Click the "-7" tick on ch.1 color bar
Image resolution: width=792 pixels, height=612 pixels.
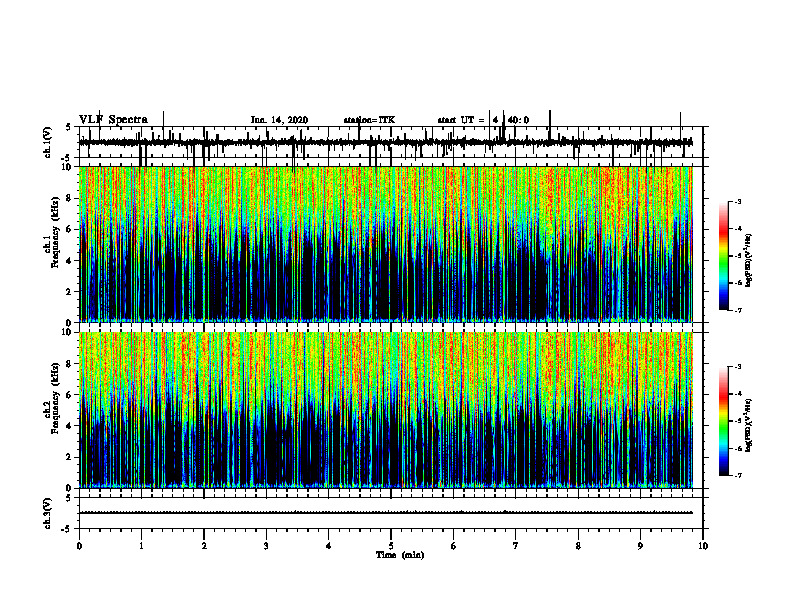point(738,310)
